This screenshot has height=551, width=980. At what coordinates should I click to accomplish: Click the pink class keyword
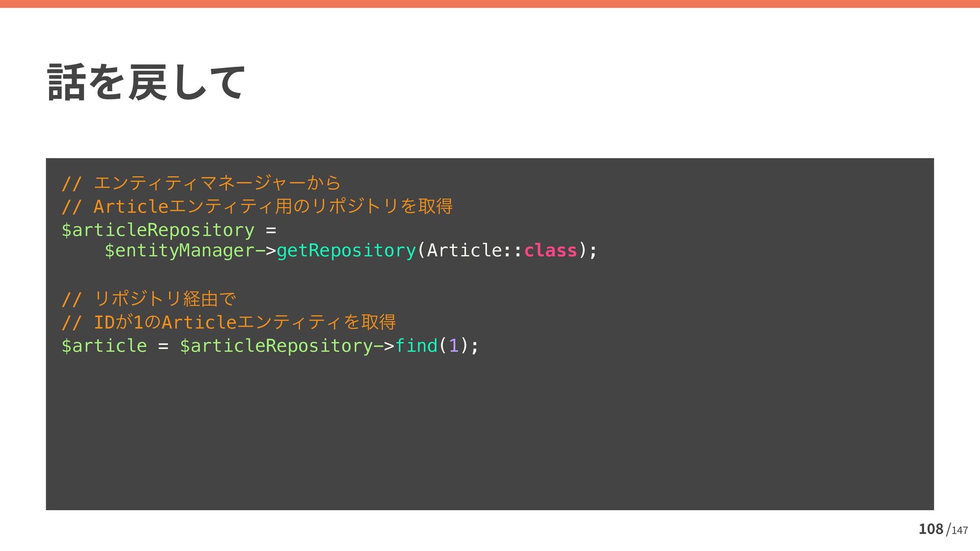pyautogui.click(x=550, y=251)
